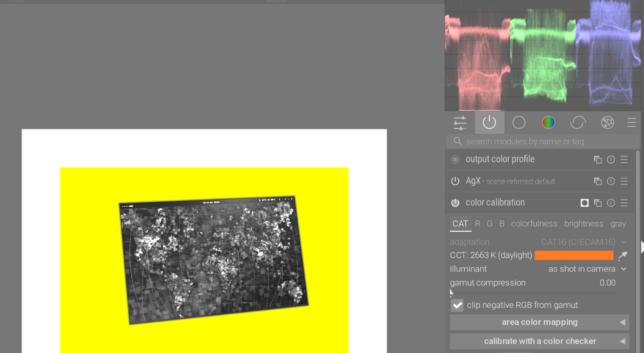Click the search modules by name field
The width and height of the screenshot is (644, 353).
tap(542, 141)
